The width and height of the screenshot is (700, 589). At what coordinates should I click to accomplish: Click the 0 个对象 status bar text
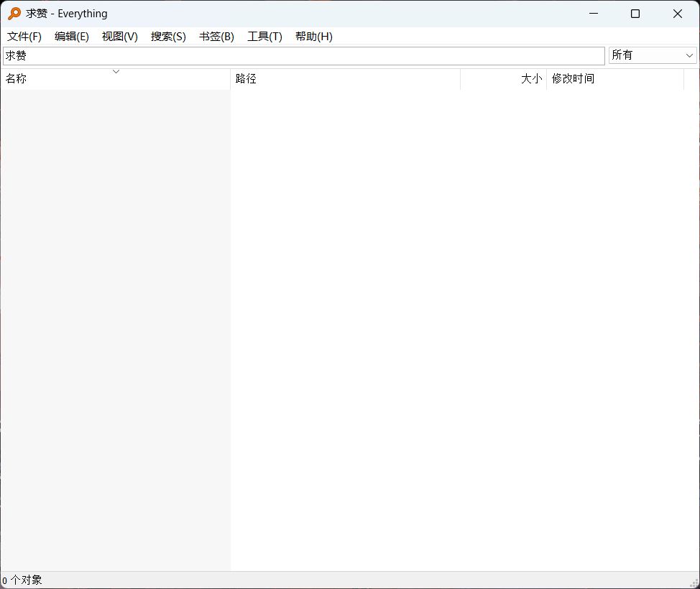tap(22, 580)
